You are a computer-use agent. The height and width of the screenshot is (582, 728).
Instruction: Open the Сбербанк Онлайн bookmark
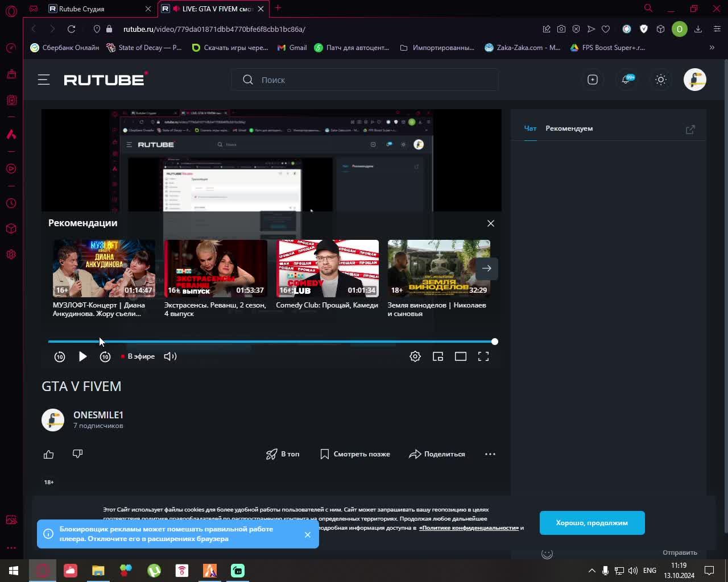65,48
